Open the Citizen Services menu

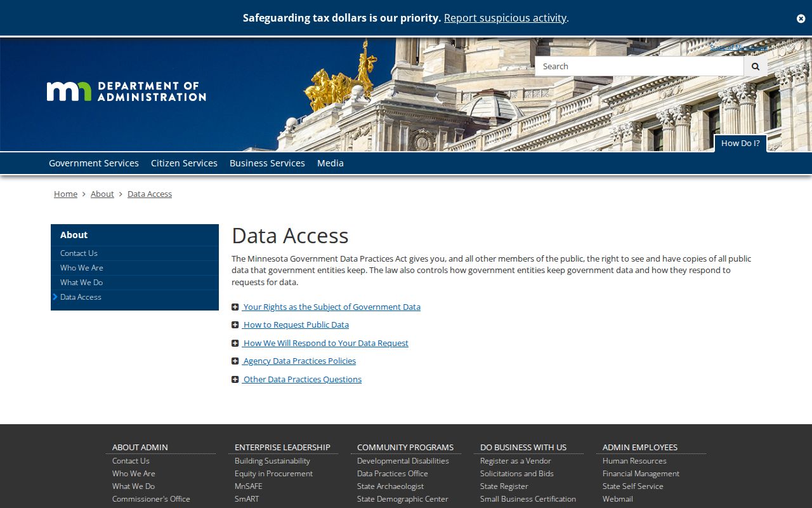tap(184, 163)
